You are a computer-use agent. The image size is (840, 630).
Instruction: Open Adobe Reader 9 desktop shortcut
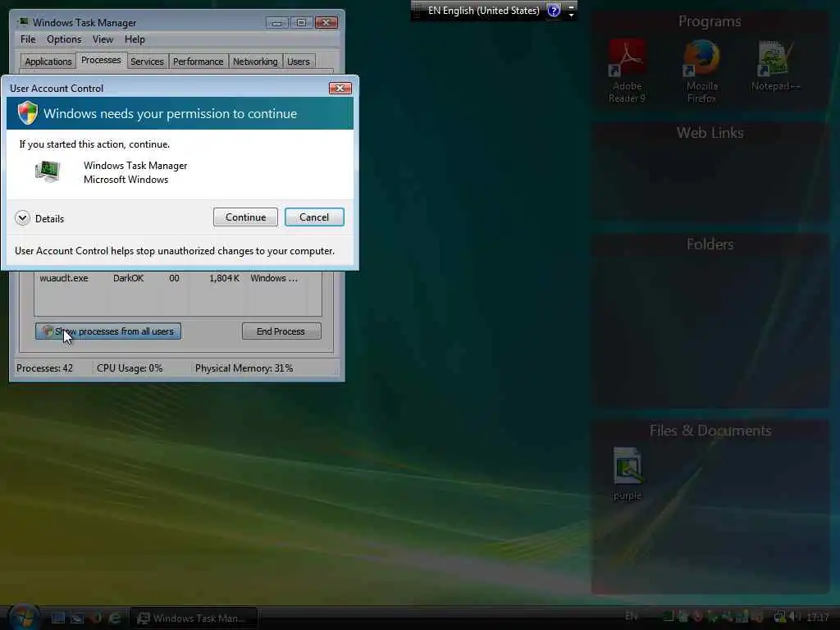click(627, 71)
